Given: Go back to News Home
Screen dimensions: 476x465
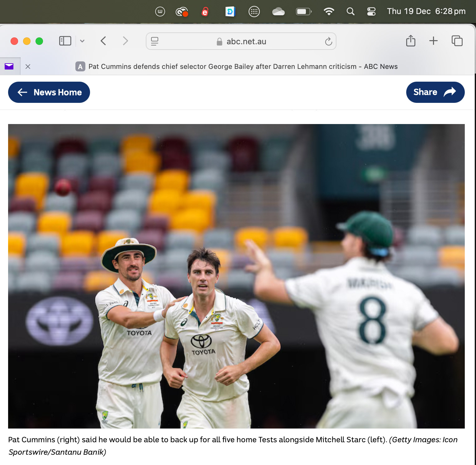Looking at the screenshot, I should point(49,92).
